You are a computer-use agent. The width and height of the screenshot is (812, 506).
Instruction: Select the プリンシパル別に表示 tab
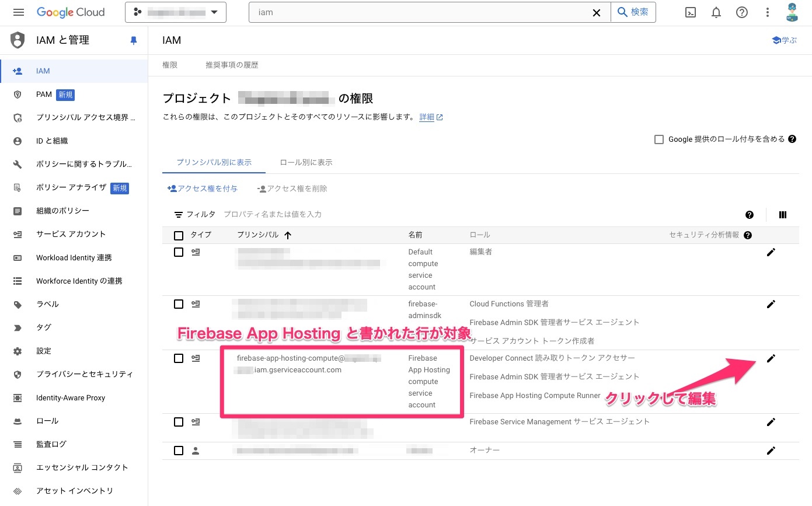[x=214, y=162]
